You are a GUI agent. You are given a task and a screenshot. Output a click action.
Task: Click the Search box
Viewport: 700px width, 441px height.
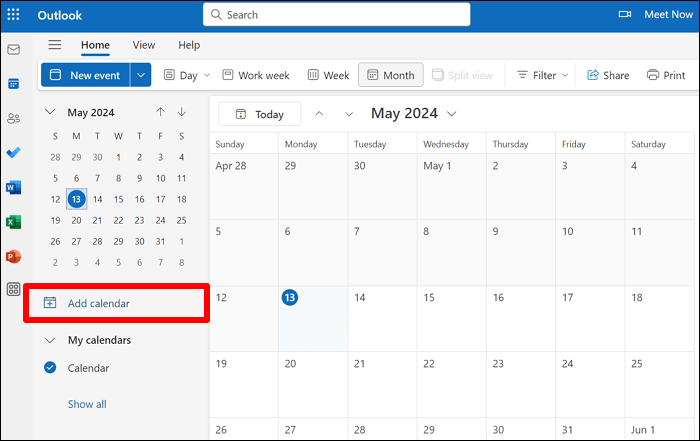(337, 15)
